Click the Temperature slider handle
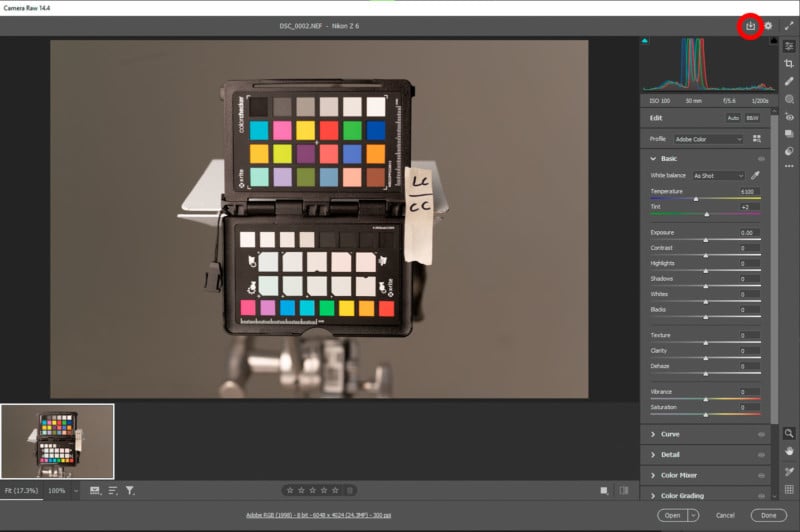 pos(696,199)
